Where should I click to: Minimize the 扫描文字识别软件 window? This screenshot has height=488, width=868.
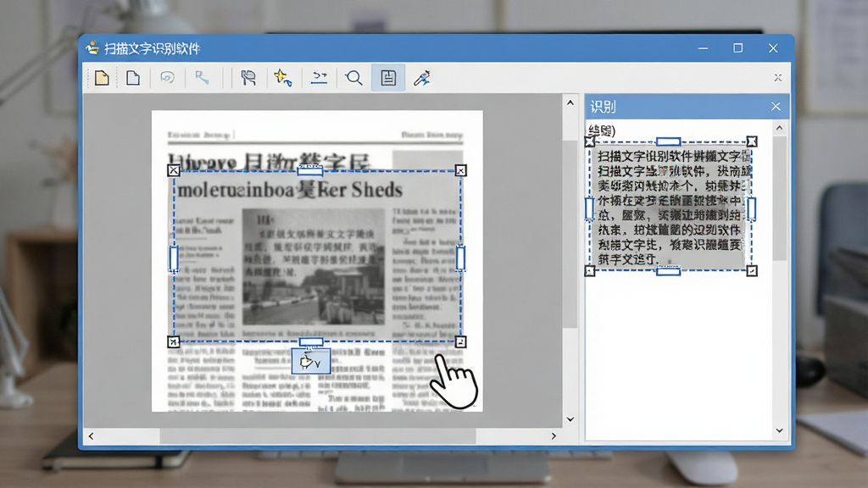703,48
